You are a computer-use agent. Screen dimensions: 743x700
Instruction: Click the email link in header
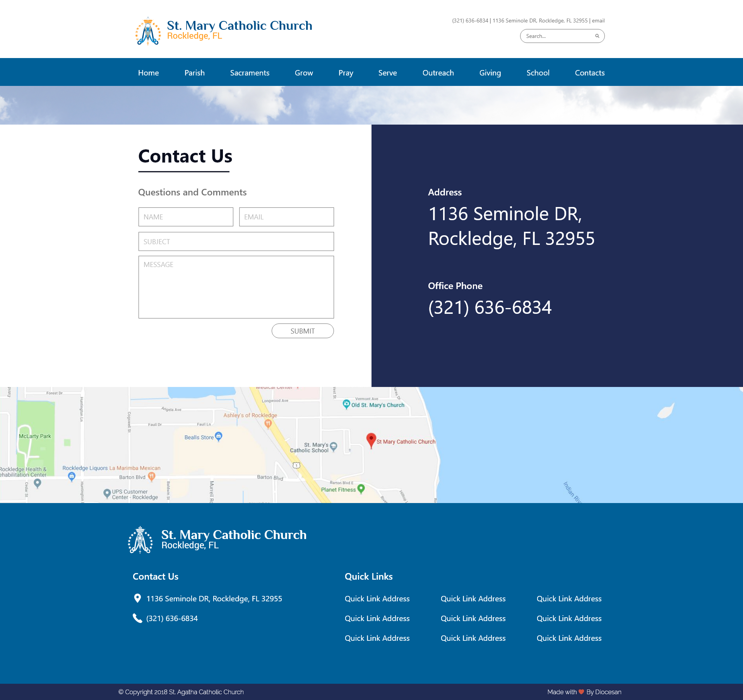598,21
